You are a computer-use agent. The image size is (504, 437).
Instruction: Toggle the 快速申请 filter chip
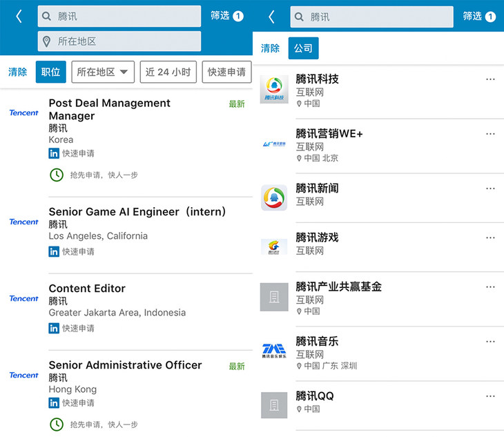[226, 72]
